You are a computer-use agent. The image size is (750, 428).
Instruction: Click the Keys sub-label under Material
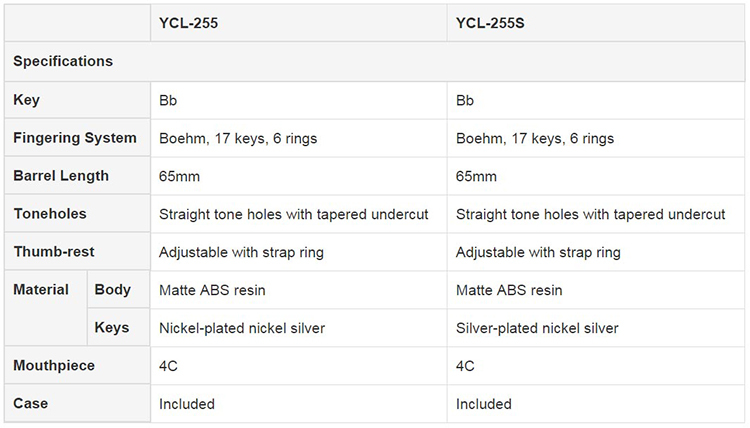tap(112, 328)
